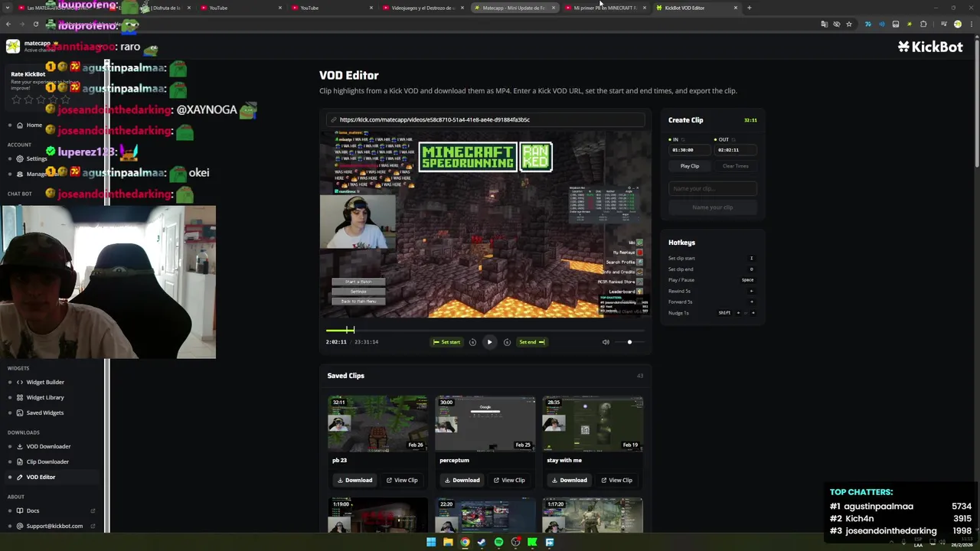The image size is (980, 551).
Task: Open Saved Widgets in the sidebar
Action: [x=44, y=412]
